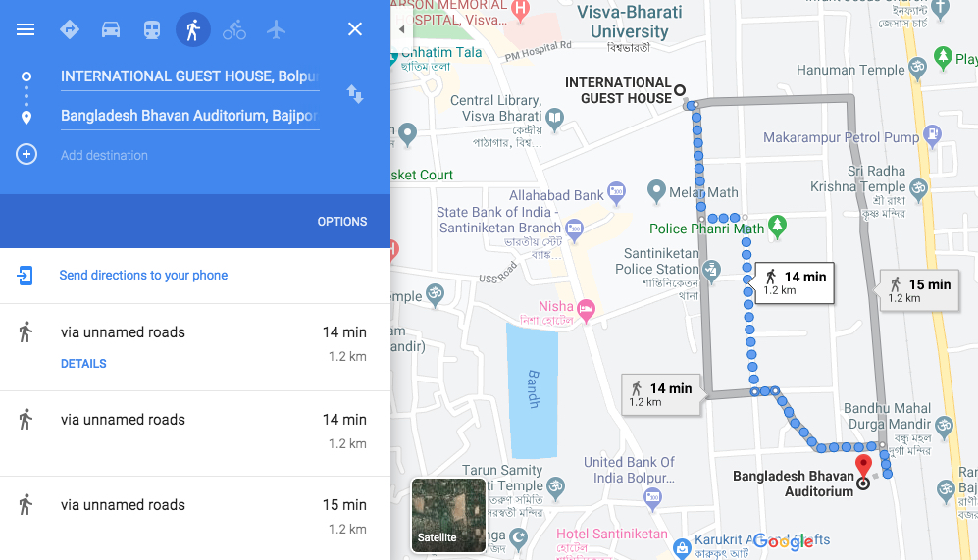Click the Nisha hotel map marker
This screenshot has width=978, height=560.
[x=586, y=309]
